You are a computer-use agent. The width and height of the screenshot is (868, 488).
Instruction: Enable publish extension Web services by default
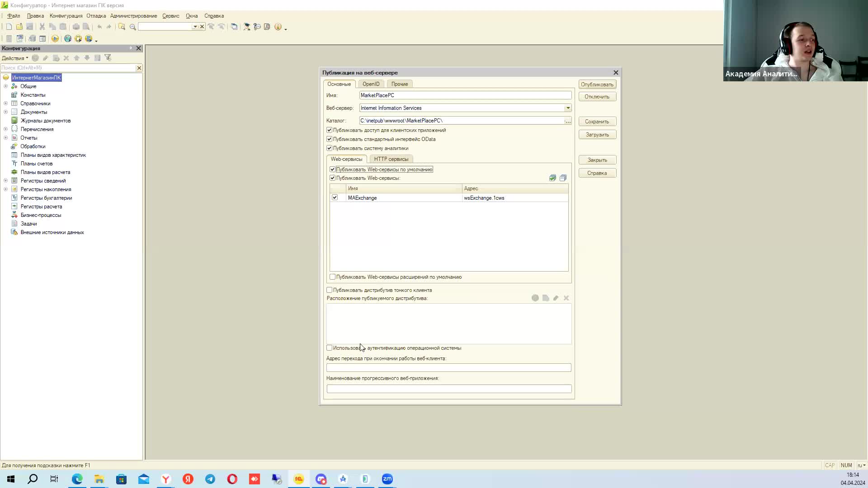[x=332, y=277]
